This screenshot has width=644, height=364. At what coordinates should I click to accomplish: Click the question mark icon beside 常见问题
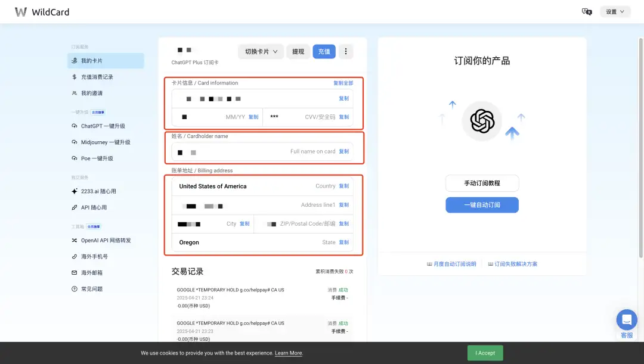(75, 289)
